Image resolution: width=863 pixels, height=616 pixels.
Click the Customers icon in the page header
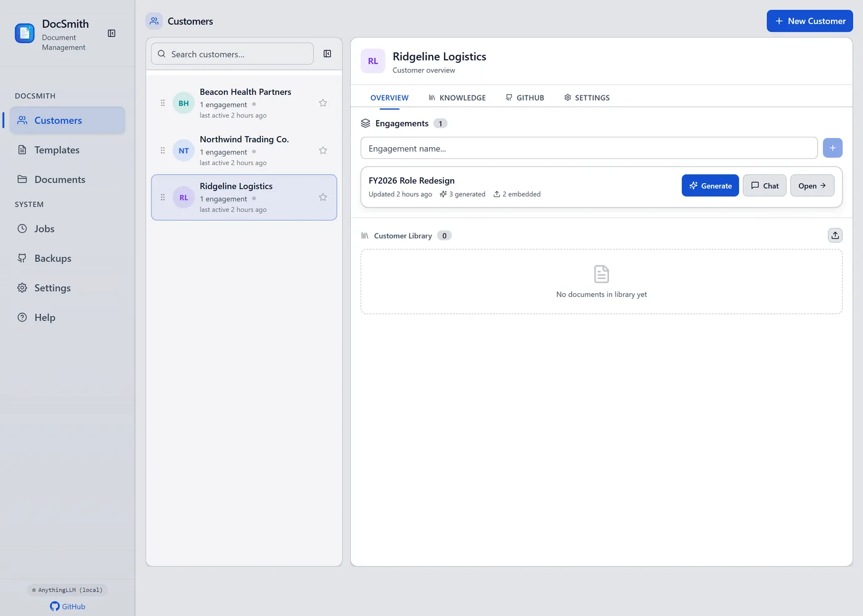point(154,21)
